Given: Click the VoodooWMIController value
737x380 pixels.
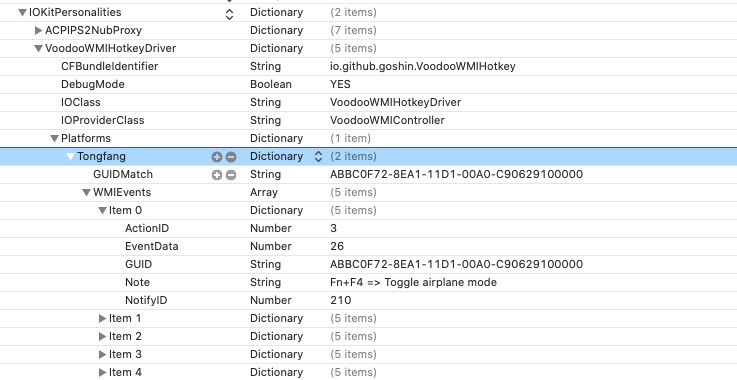Looking at the screenshot, I should (387, 120).
